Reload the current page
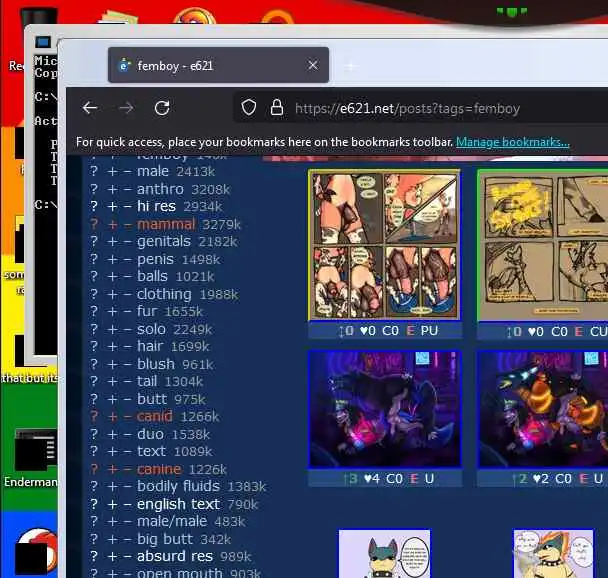Screen dimensions: 608x578 pyautogui.click(x=162, y=108)
